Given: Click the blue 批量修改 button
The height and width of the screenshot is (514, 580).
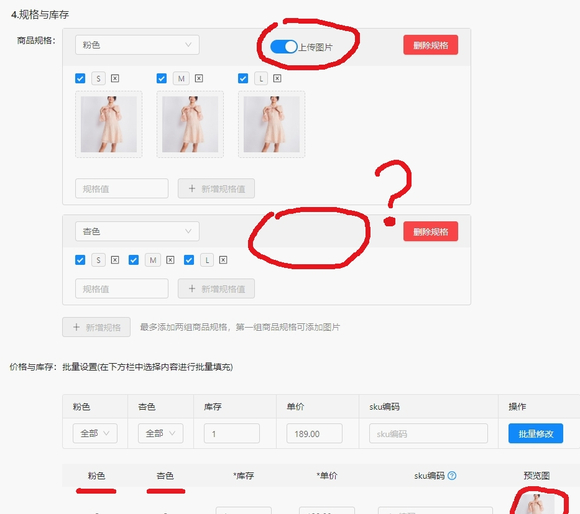Looking at the screenshot, I should click(x=536, y=433).
